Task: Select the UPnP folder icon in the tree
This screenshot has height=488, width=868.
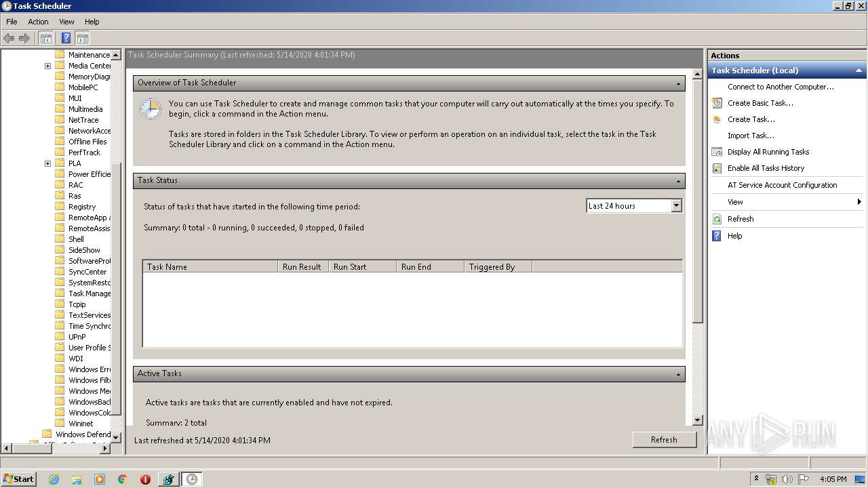Action: 60,337
